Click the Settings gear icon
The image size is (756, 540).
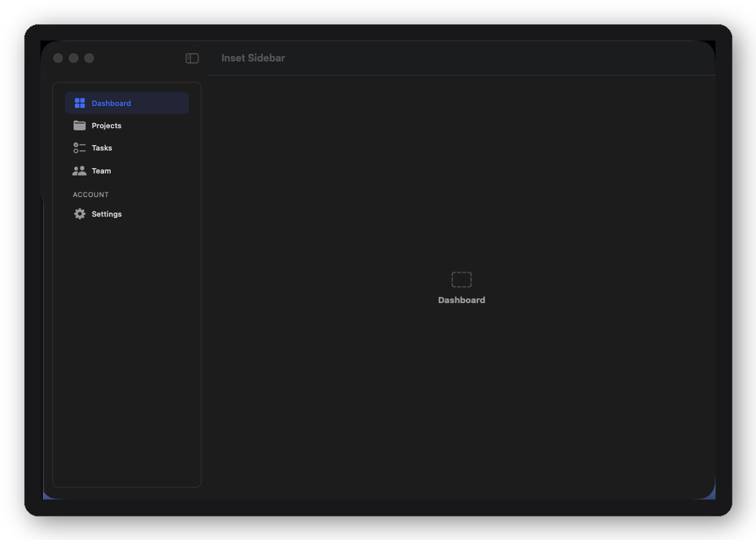80,213
